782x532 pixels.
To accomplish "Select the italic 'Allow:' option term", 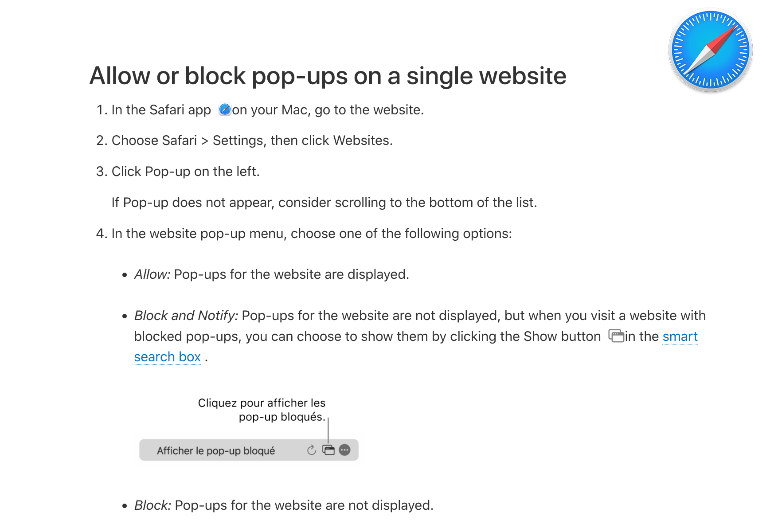I will point(152,274).
